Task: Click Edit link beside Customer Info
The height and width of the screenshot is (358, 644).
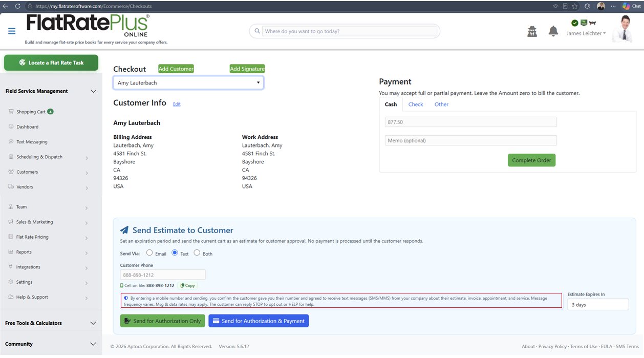Action: [x=177, y=104]
